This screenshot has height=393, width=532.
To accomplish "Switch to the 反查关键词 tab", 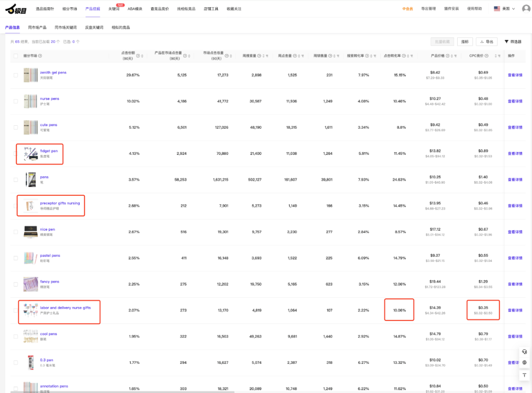I will tap(94, 28).
